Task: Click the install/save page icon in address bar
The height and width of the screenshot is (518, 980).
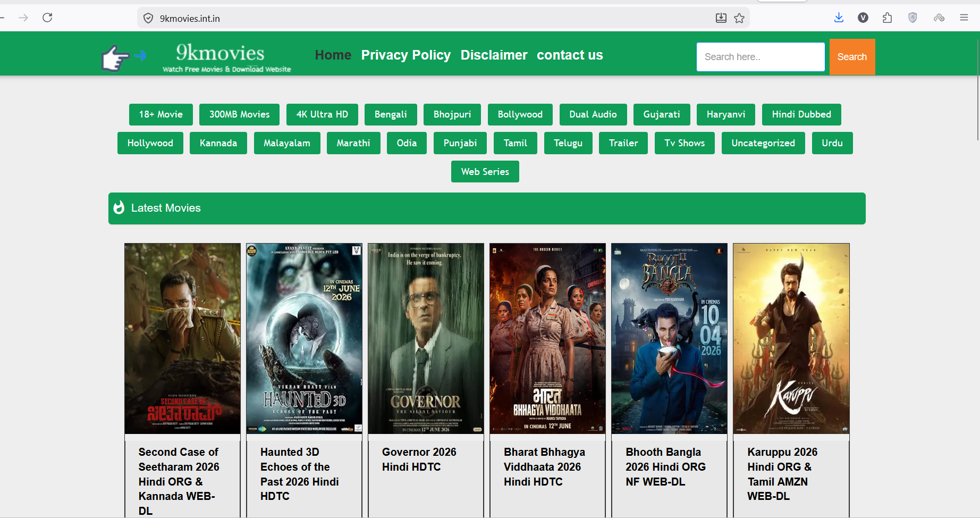Action: pyautogui.click(x=721, y=18)
